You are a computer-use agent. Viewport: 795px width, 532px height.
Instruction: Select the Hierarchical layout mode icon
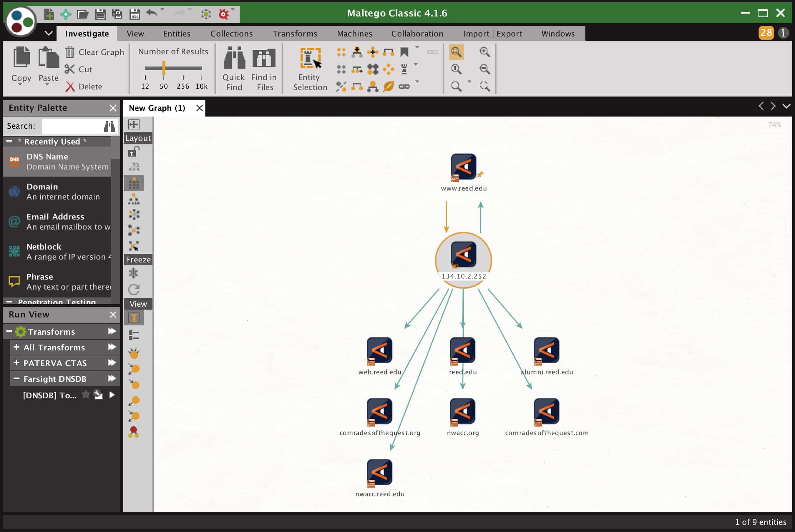(x=134, y=199)
